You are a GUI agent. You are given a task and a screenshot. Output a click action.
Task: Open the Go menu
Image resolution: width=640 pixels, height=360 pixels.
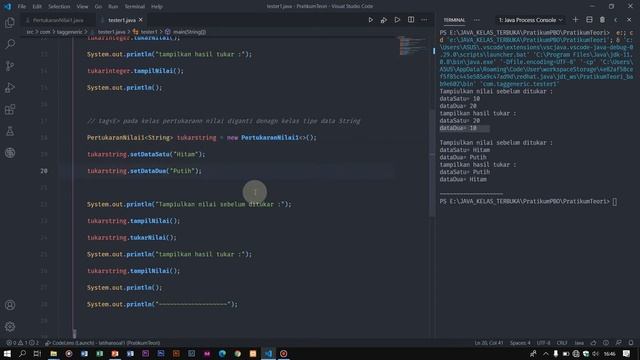tap(98, 7)
